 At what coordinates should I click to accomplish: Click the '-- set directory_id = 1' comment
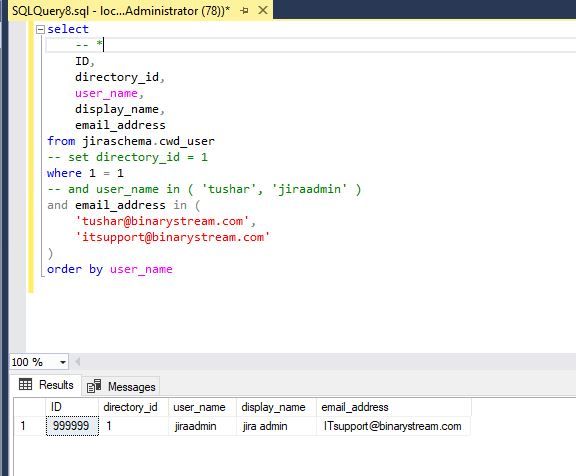[x=127, y=157]
